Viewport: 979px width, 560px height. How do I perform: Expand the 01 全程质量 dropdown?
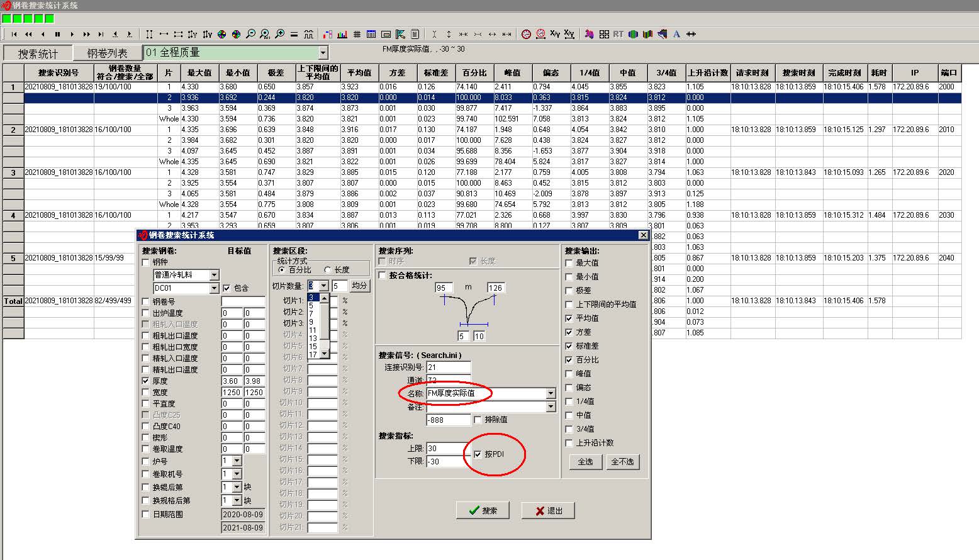coord(323,53)
